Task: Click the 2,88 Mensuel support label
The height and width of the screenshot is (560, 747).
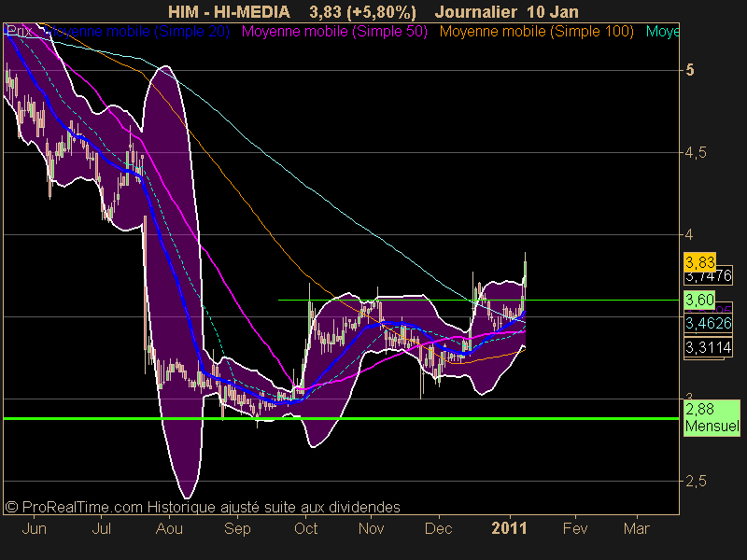Action: (712, 417)
